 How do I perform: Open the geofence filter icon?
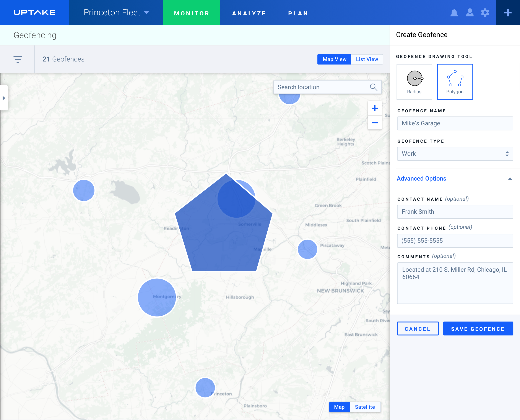18,59
